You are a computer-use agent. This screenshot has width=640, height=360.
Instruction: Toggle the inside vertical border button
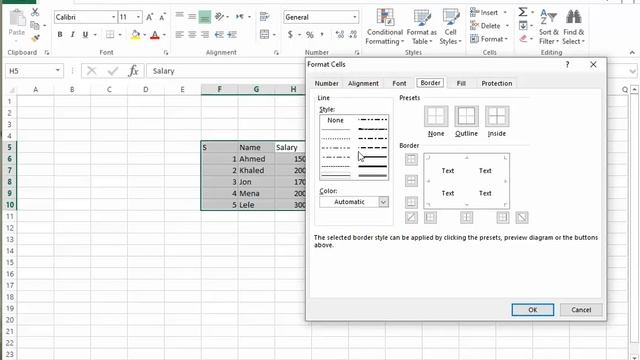[x=467, y=218]
